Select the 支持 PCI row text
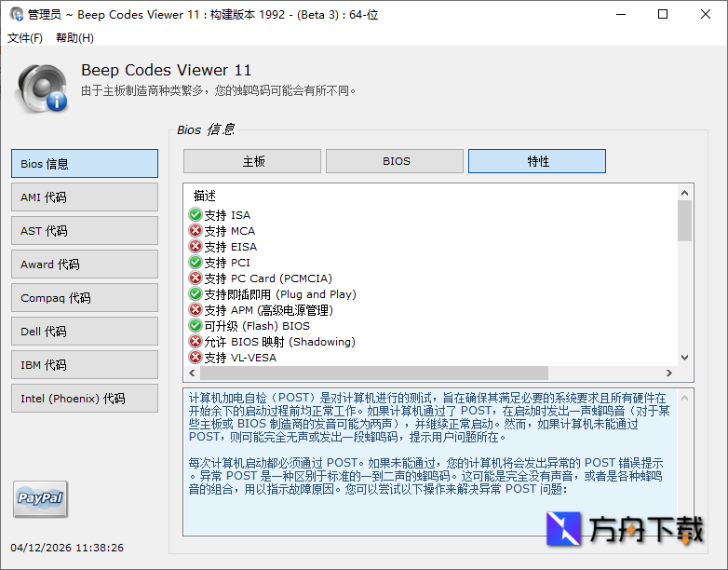This screenshot has height=570, width=728. (227, 263)
